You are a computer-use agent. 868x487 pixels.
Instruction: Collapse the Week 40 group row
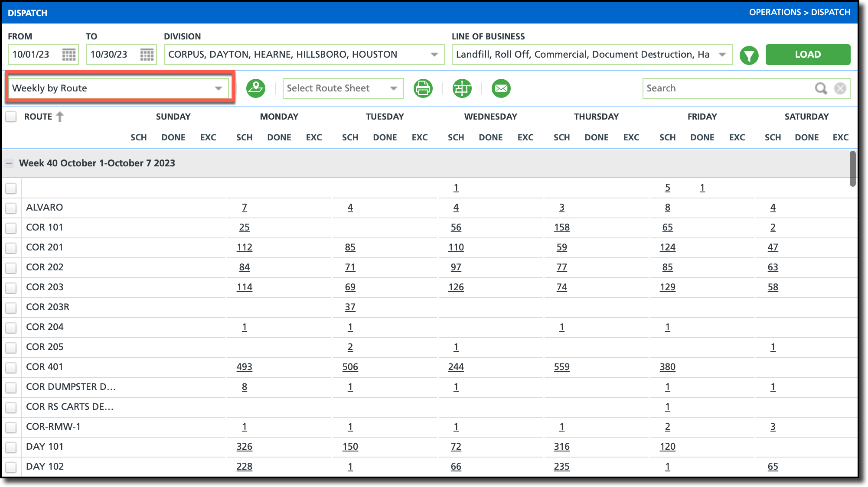pyautogui.click(x=9, y=163)
